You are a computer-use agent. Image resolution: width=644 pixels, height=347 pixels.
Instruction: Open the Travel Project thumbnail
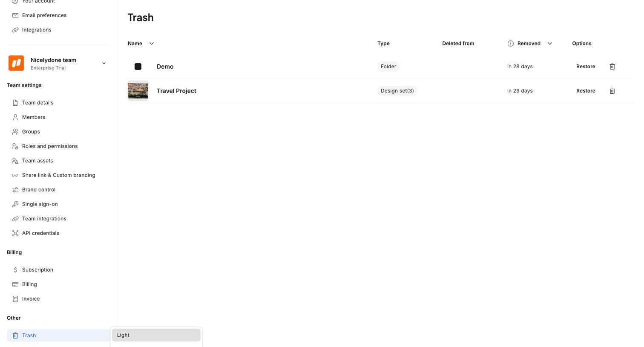coord(138,91)
